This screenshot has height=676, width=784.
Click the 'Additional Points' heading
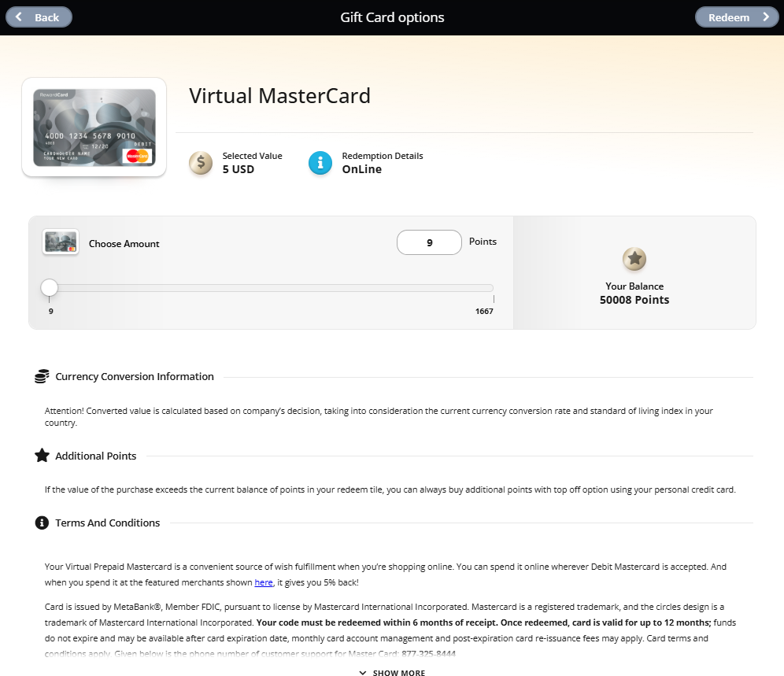[x=95, y=456]
